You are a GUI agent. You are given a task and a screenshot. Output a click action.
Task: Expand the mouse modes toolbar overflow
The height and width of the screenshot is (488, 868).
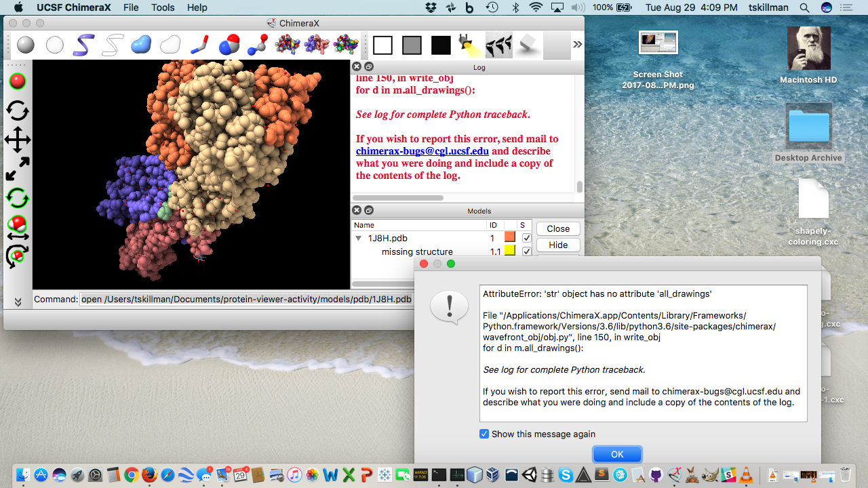pyautogui.click(x=18, y=302)
